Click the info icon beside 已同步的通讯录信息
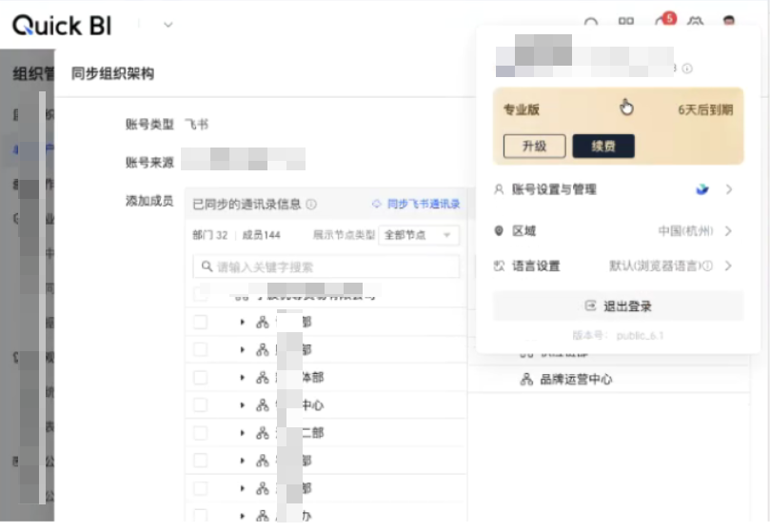 pos(311,204)
